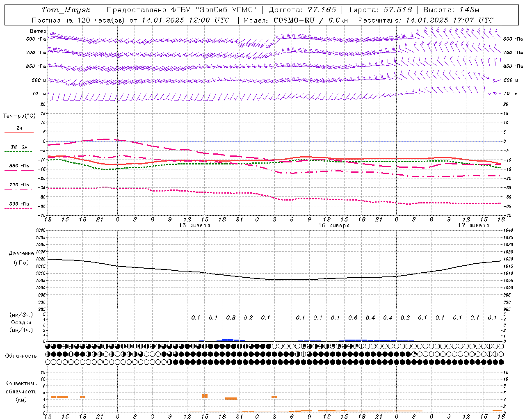Viewport: 525px width, 420px height.
Task: Click the 'Ветер' wind panel label
Action: 38,31
